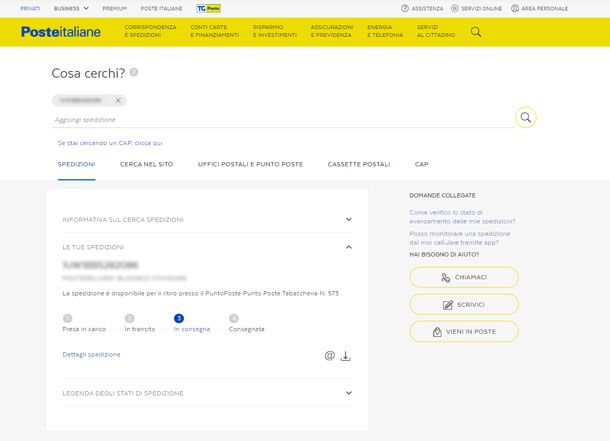Switch to Cassette postali tab
The height and width of the screenshot is (441, 610).
359,164
